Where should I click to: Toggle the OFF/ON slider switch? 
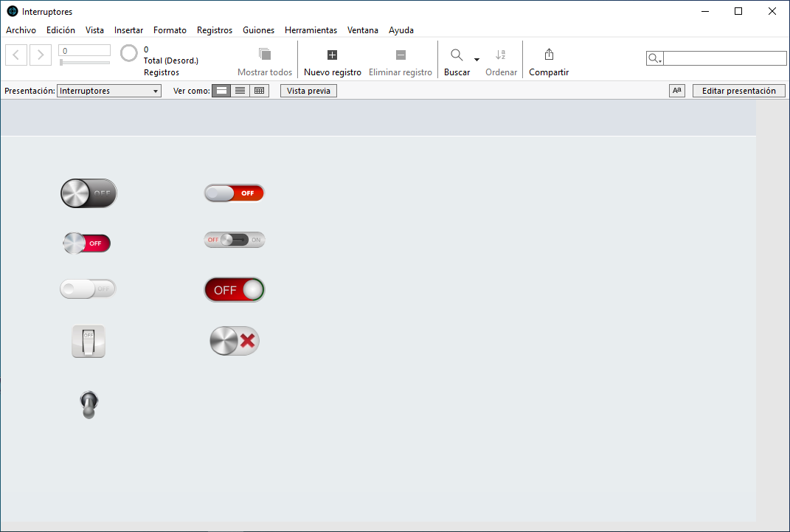234,240
